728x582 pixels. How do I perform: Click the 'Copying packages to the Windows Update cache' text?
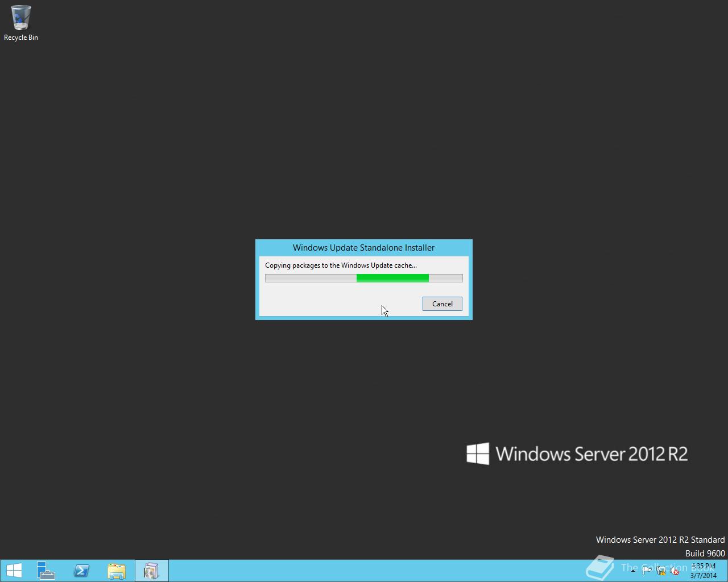point(341,265)
